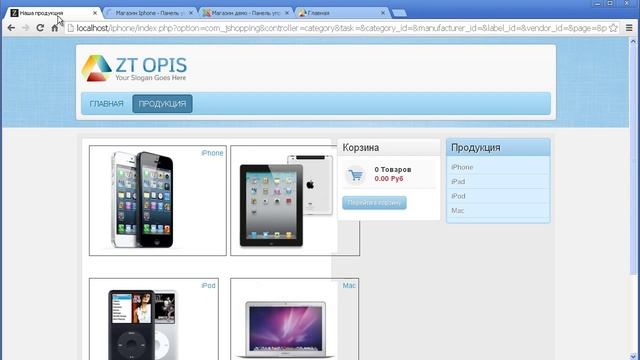Viewport: 640px width, 360px height.
Task: Click the page scrollbar down arrow
Action: [x=633, y=356]
